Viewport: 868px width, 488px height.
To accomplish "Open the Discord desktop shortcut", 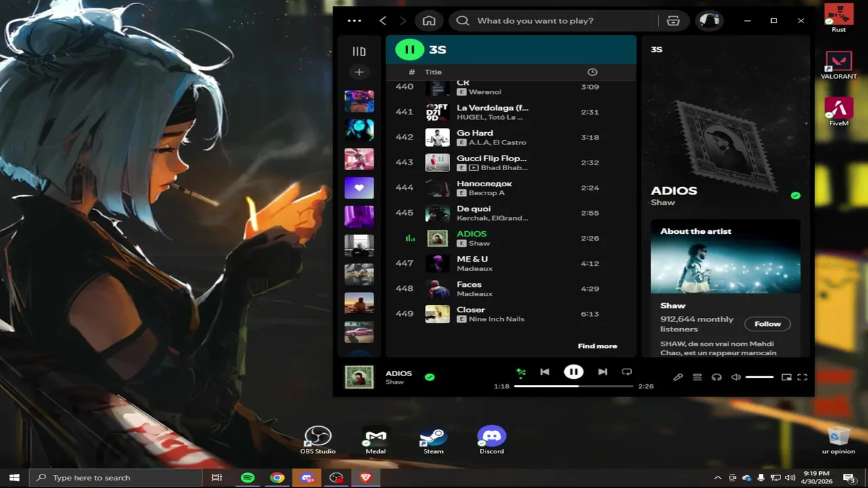I will pyautogui.click(x=492, y=441).
